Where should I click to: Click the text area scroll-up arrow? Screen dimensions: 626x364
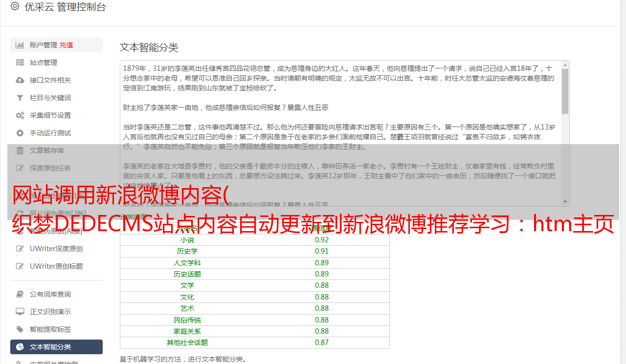pyautogui.click(x=565, y=64)
